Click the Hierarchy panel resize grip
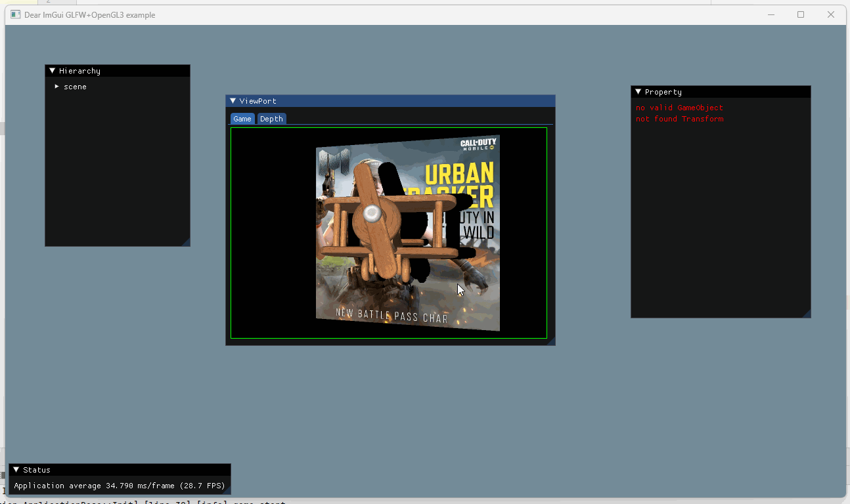 coord(186,242)
